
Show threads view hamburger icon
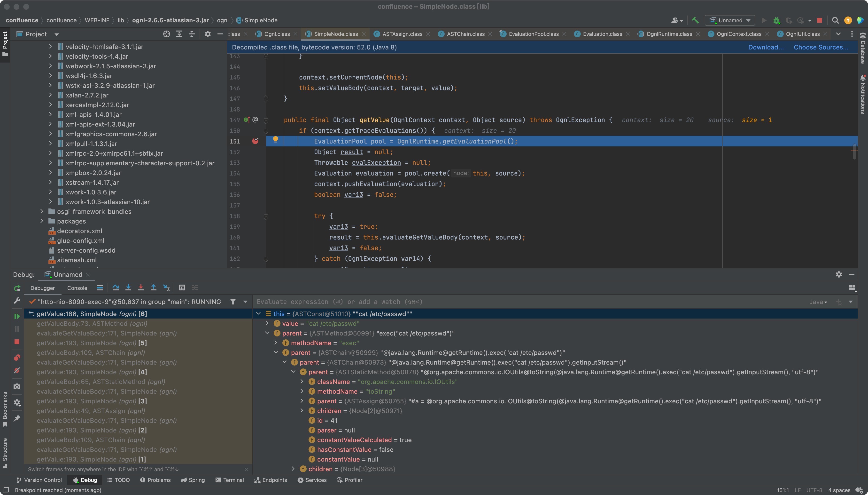point(100,287)
